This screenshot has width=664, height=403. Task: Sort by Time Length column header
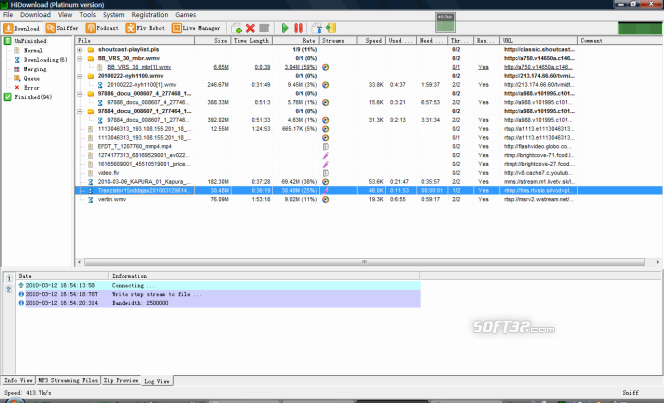252,41
